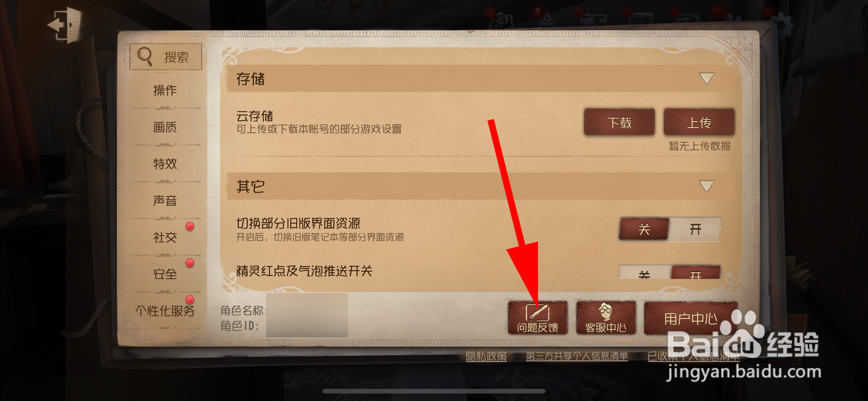
Task: Set 切换部分旧版界面资源 to 关
Action: click(644, 230)
